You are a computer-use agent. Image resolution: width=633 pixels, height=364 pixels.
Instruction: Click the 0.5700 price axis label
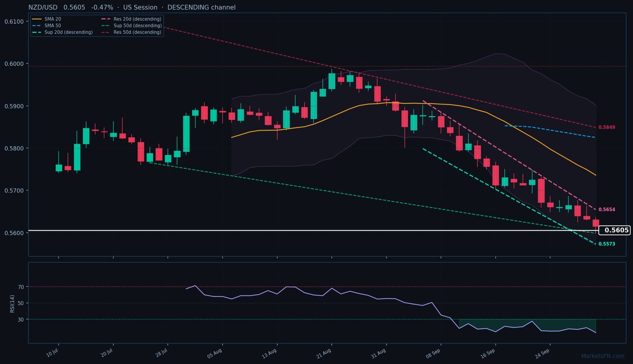14,190
